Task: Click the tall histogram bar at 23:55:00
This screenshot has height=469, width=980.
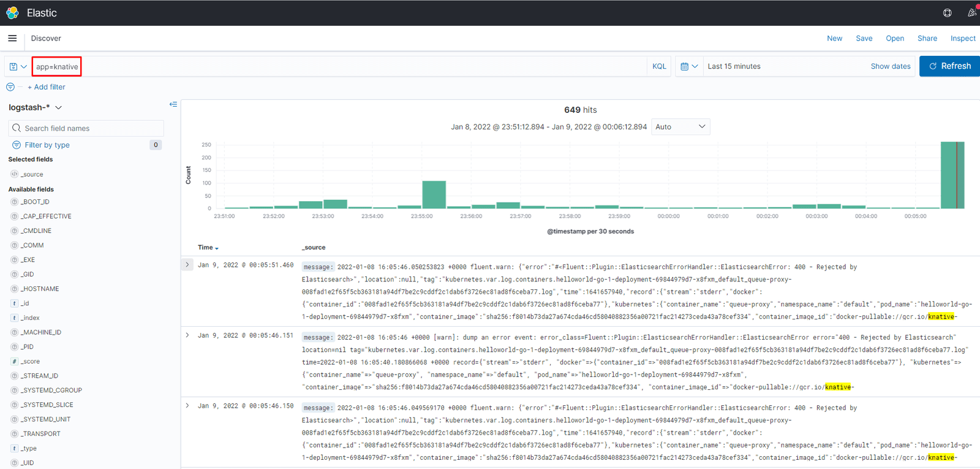Action: (x=434, y=194)
